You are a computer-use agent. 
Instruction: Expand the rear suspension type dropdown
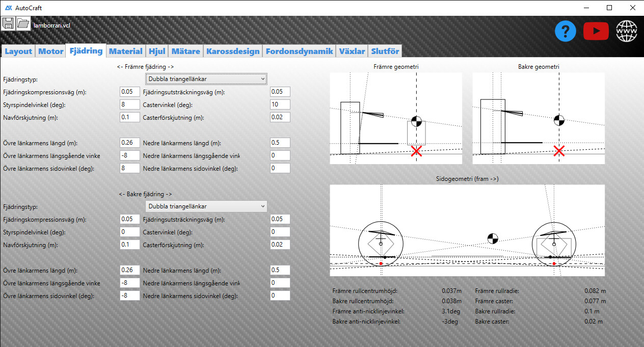click(206, 206)
